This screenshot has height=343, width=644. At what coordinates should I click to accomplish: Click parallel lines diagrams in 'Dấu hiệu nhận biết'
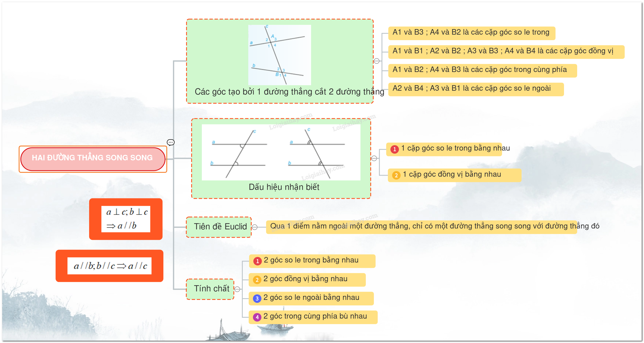tap(281, 152)
